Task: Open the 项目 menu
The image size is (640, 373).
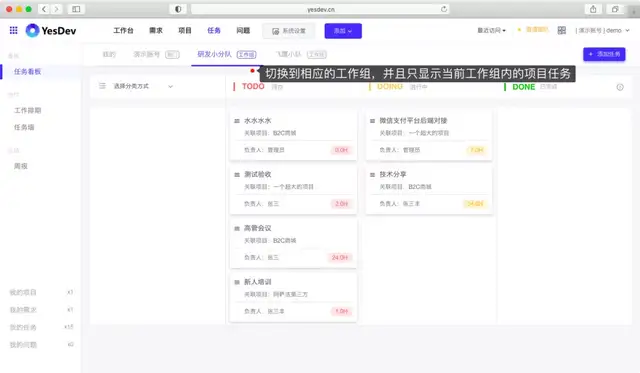Action: tap(185, 31)
